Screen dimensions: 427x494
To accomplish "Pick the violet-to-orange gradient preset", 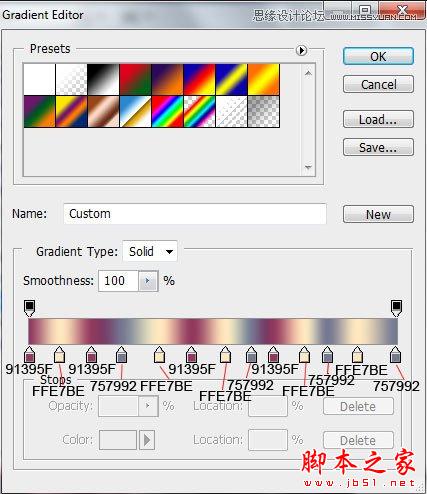I will tap(167, 79).
